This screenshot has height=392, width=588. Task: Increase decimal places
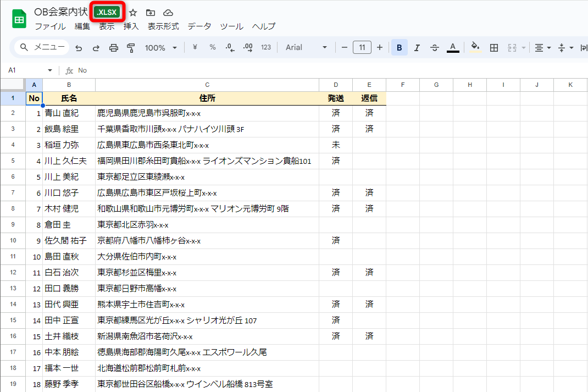pos(247,47)
